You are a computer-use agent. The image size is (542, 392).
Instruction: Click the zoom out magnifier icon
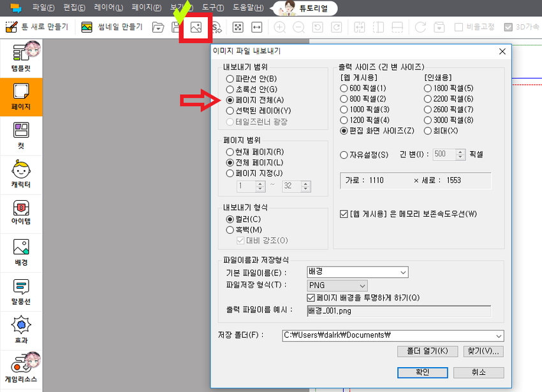tap(298, 27)
